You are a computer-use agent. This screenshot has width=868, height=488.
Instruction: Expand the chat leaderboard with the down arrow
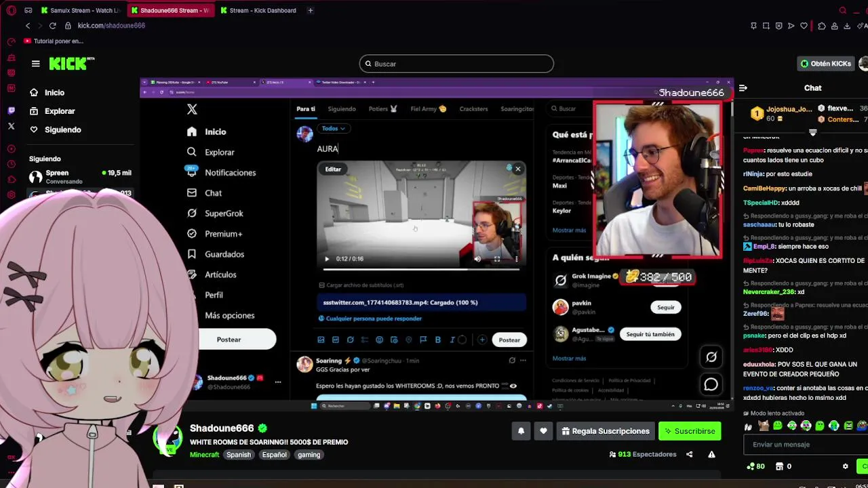click(x=812, y=132)
